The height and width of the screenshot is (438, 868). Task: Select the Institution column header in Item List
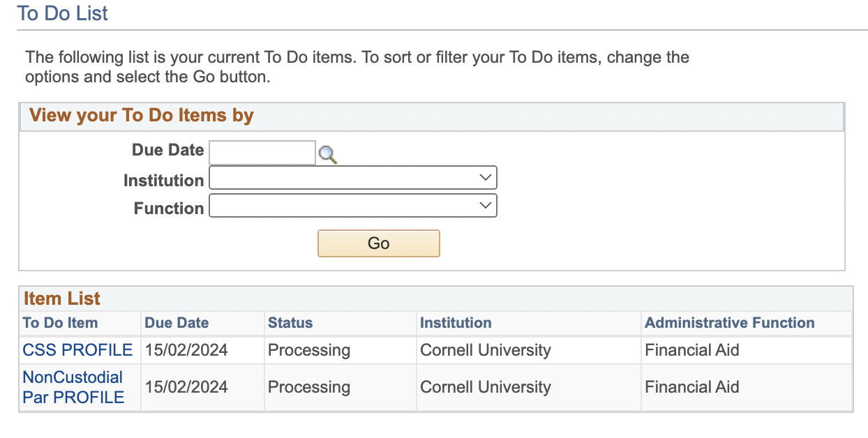[x=456, y=323]
